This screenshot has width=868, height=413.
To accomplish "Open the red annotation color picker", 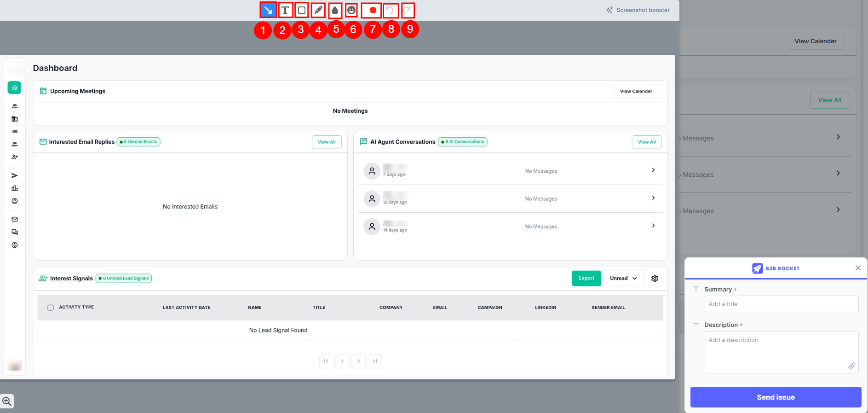I will [372, 10].
